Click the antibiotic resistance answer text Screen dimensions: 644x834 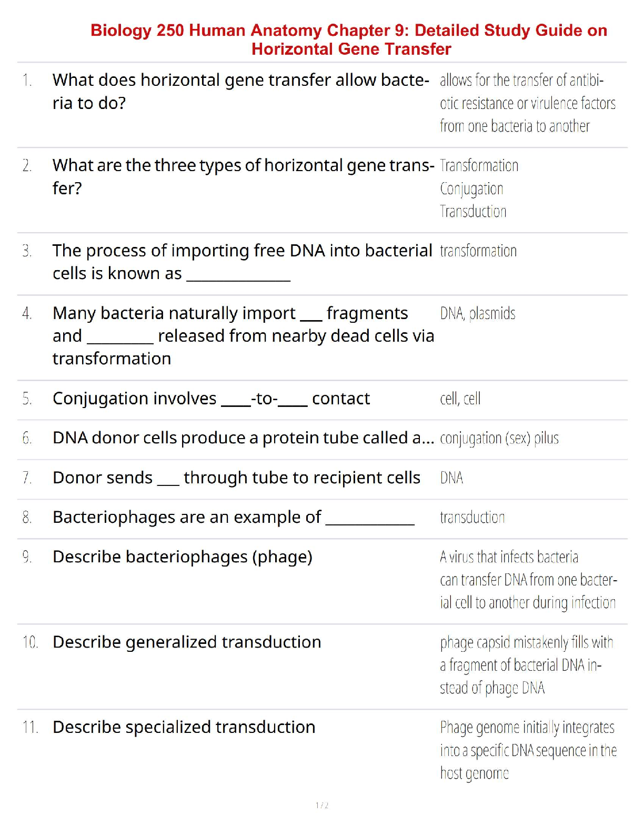527,103
